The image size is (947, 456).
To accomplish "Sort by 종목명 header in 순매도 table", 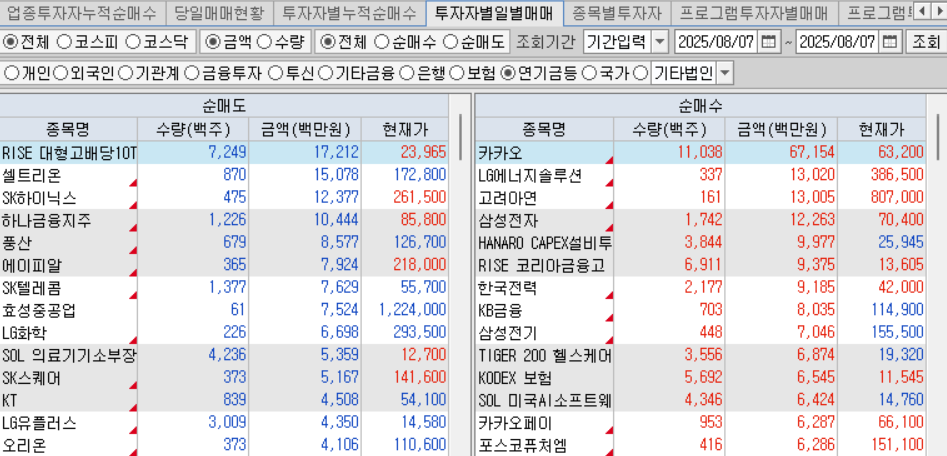I will [68, 129].
